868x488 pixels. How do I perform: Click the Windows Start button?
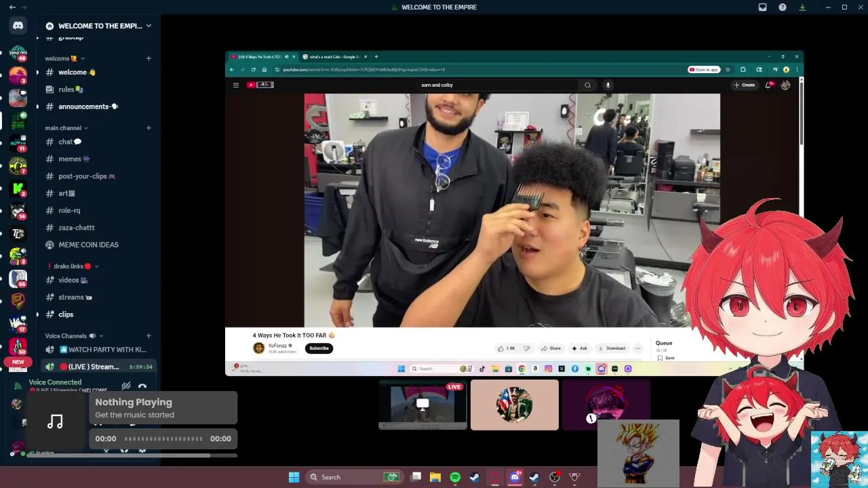click(x=294, y=477)
